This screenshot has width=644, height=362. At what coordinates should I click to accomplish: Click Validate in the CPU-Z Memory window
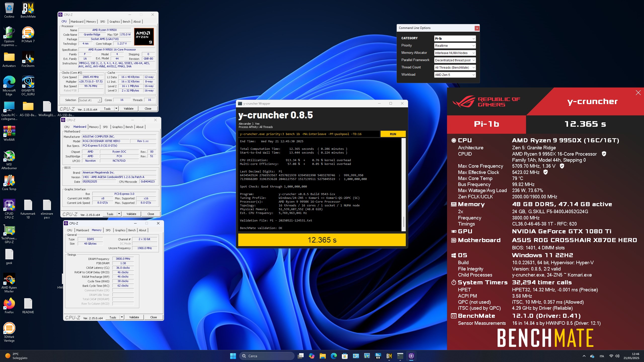click(x=134, y=317)
